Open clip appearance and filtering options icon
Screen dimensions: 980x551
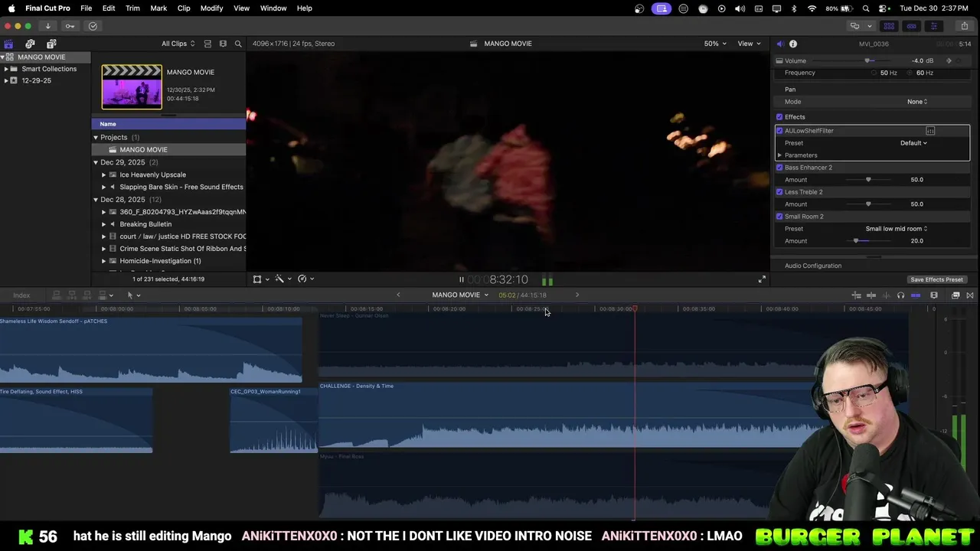223,44
